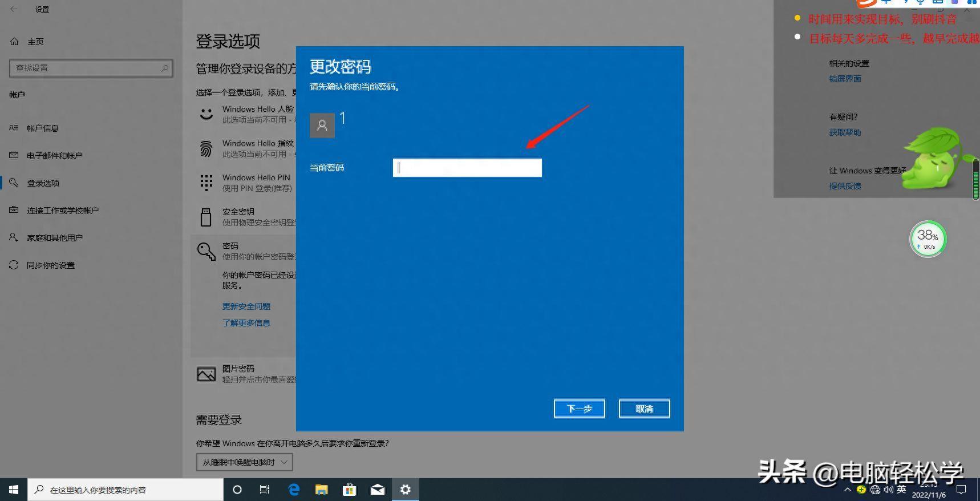The height and width of the screenshot is (501, 980).
Task: Expand 安全密钥 sign-in option
Action: coord(245,217)
